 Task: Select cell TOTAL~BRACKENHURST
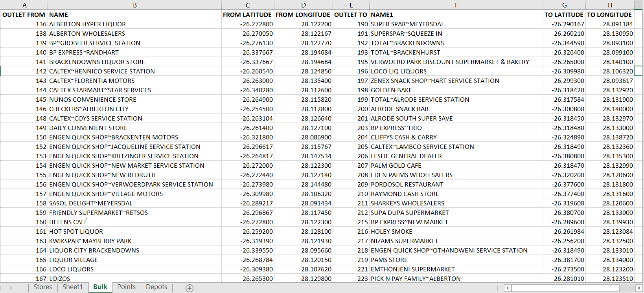pyautogui.click(x=456, y=52)
